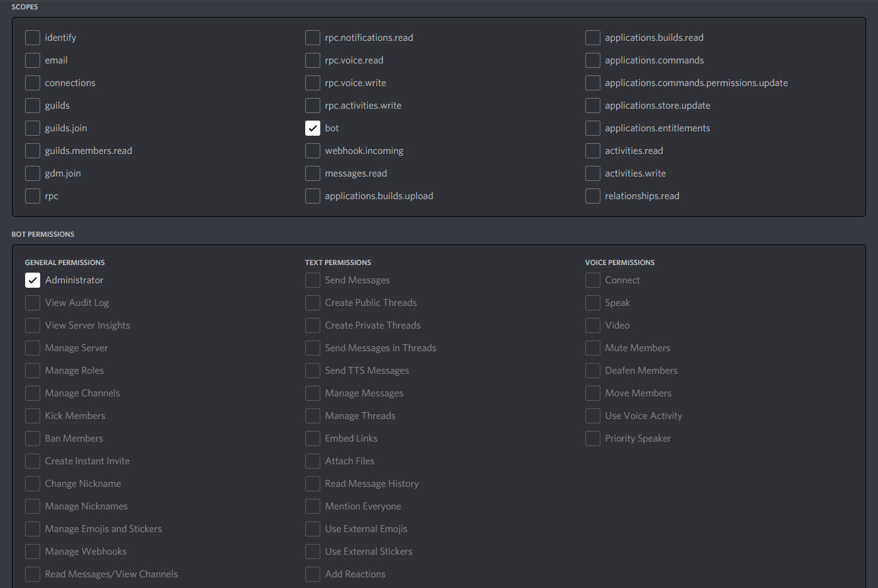Viewport: 878px width, 588px height.
Task: Tick applications.store.update checkbox
Action: click(x=593, y=106)
